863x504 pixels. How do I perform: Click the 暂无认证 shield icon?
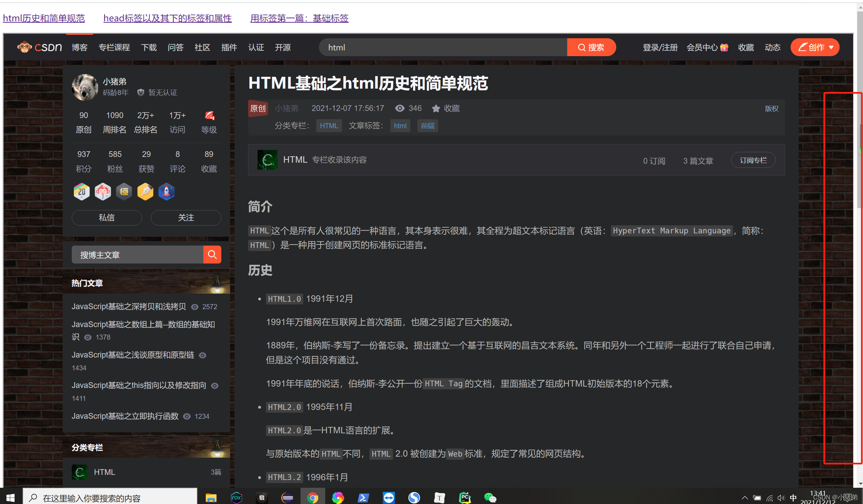(140, 92)
